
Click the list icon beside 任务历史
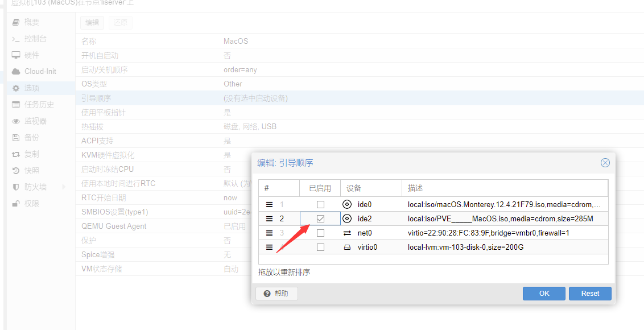(16, 104)
